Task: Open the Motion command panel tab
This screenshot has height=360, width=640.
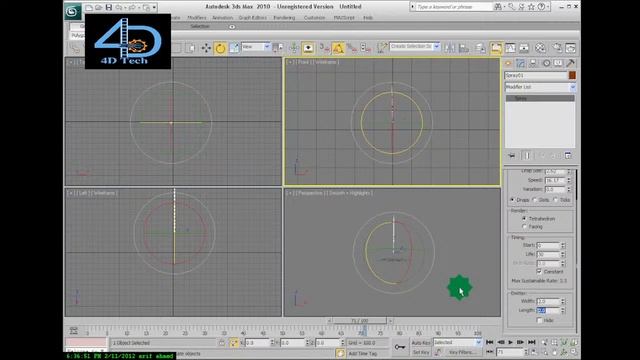Action: (x=546, y=63)
